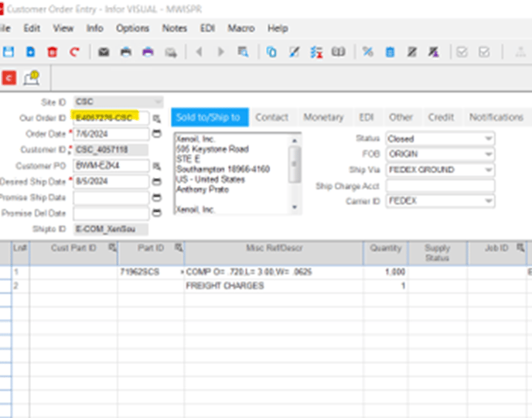Switch to the Monetary tab
The image size is (532, 418).
(323, 117)
